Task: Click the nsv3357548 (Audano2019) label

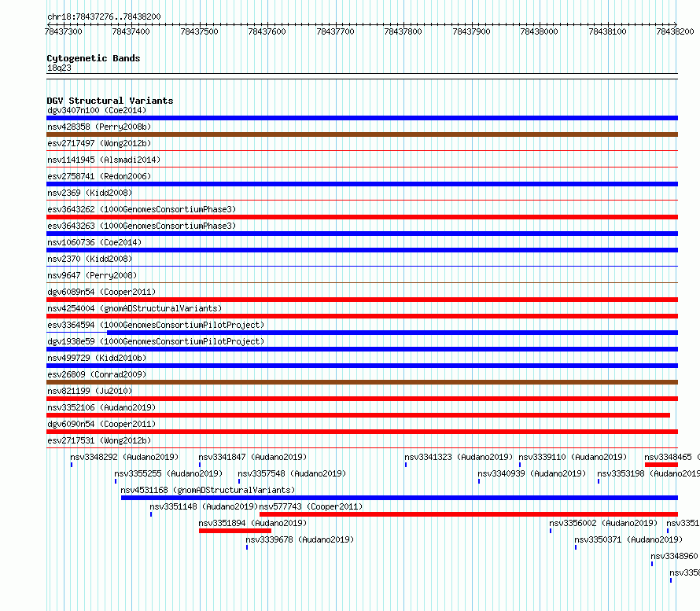Action: (x=292, y=473)
